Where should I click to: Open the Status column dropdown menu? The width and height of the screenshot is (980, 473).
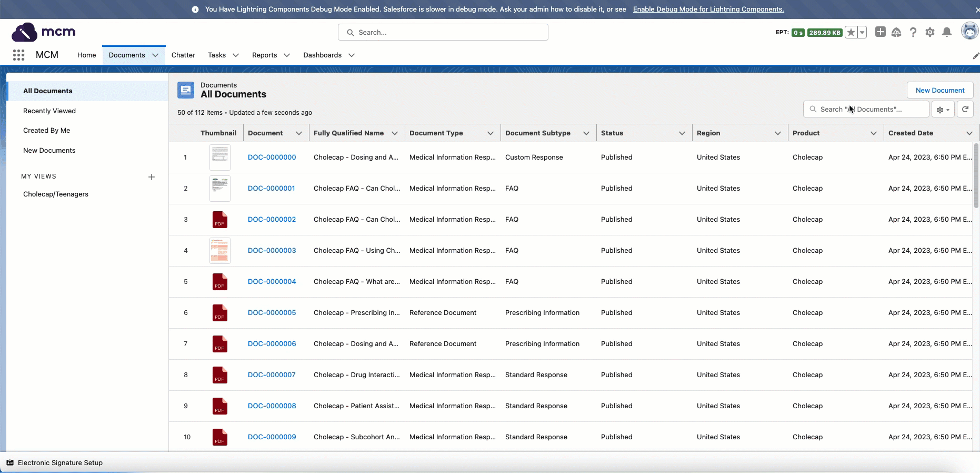(682, 133)
